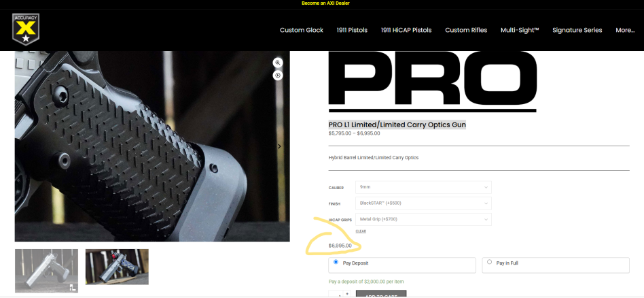Click the main product grip image

(152, 146)
